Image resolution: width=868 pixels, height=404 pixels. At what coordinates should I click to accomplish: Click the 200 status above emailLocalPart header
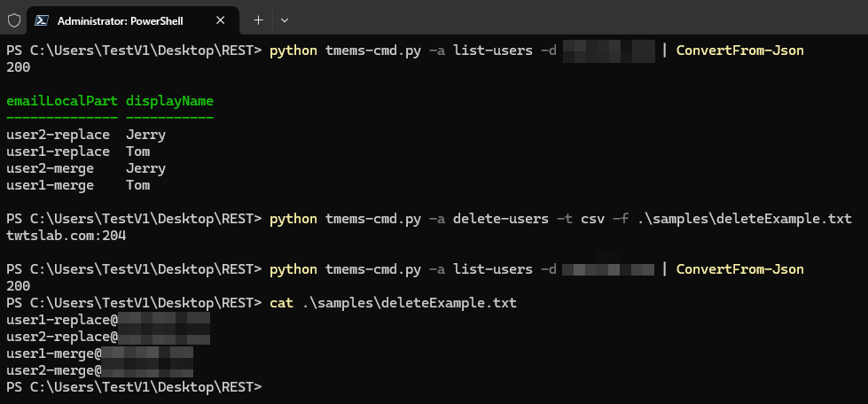pyautogui.click(x=18, y=67)
